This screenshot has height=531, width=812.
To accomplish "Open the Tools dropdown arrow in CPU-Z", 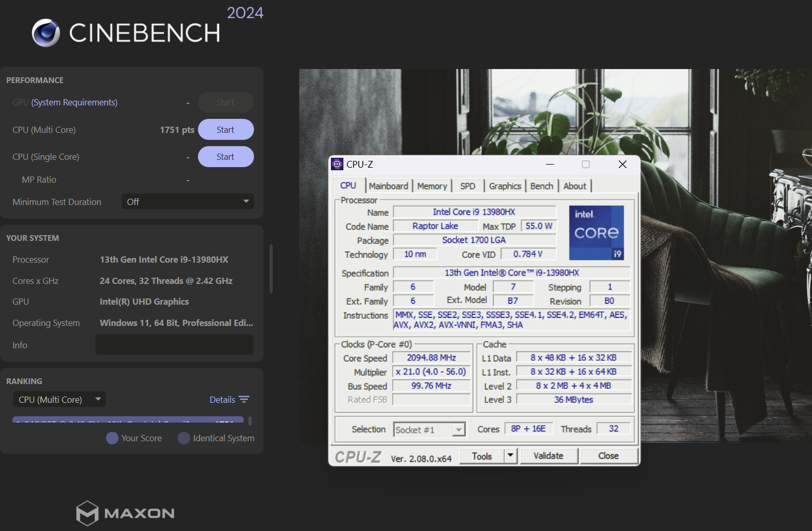I will point(510,456).
